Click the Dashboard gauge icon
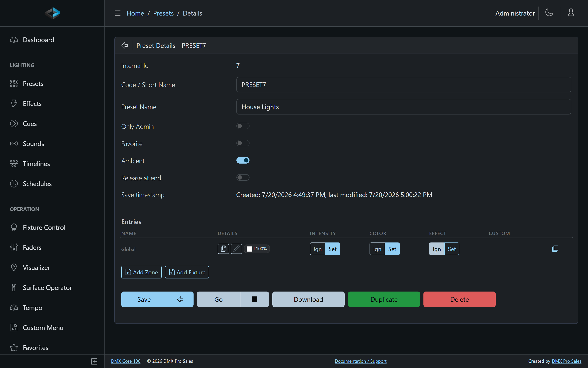 coord(14,40)
